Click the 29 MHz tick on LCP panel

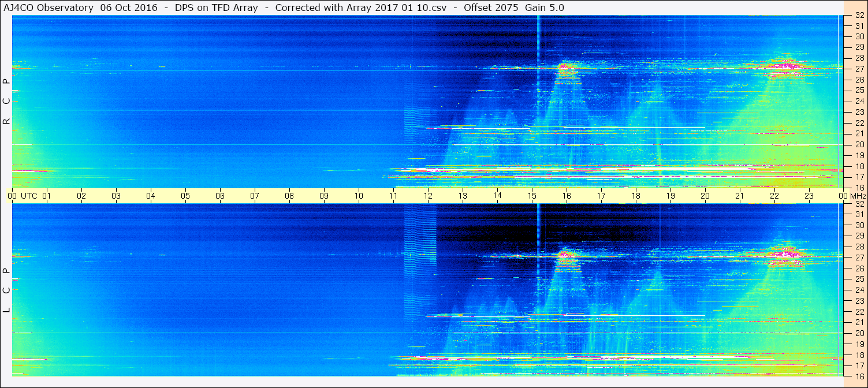click(x=859, y=236)
